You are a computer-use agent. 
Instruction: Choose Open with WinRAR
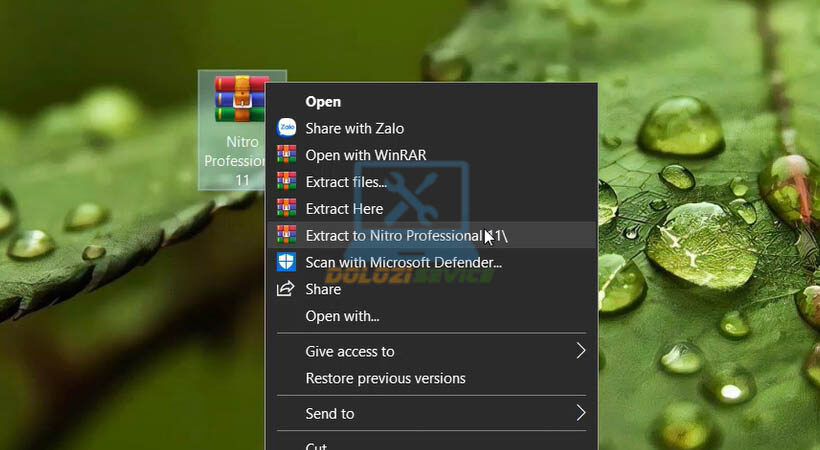coord(365,155)
